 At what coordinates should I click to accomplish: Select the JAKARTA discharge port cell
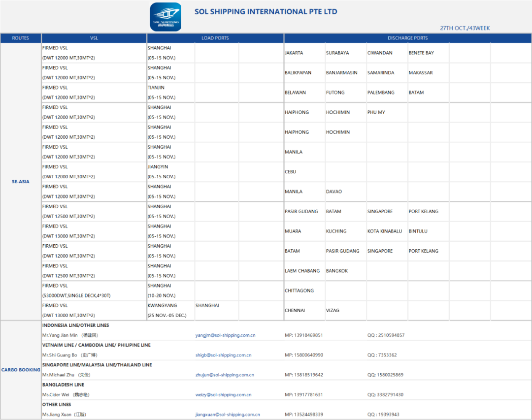click(x=294, y=53)
